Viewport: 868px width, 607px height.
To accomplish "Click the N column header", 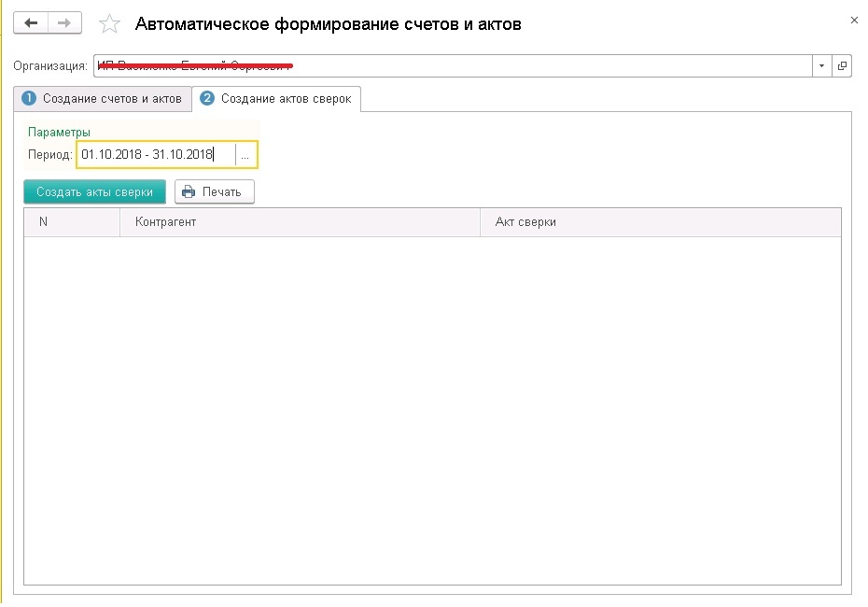I will 72,222.
